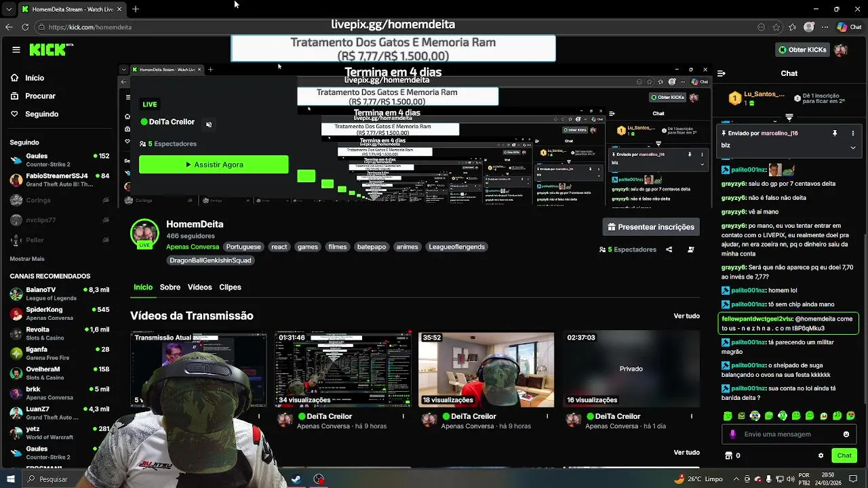This screenshot has width=868, height=488.
Task: Expand Mostrar Mais in sidebar
Action: [x=27, y=259]
